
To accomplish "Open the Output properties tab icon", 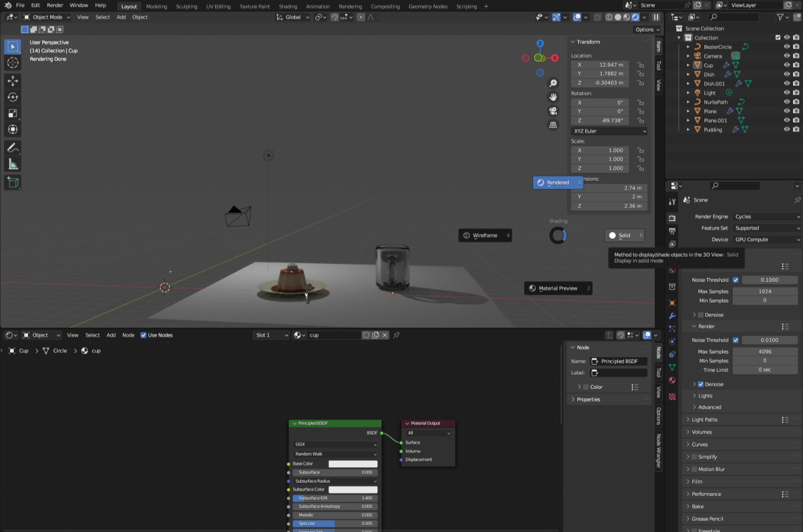I will [x=672, y=231].
